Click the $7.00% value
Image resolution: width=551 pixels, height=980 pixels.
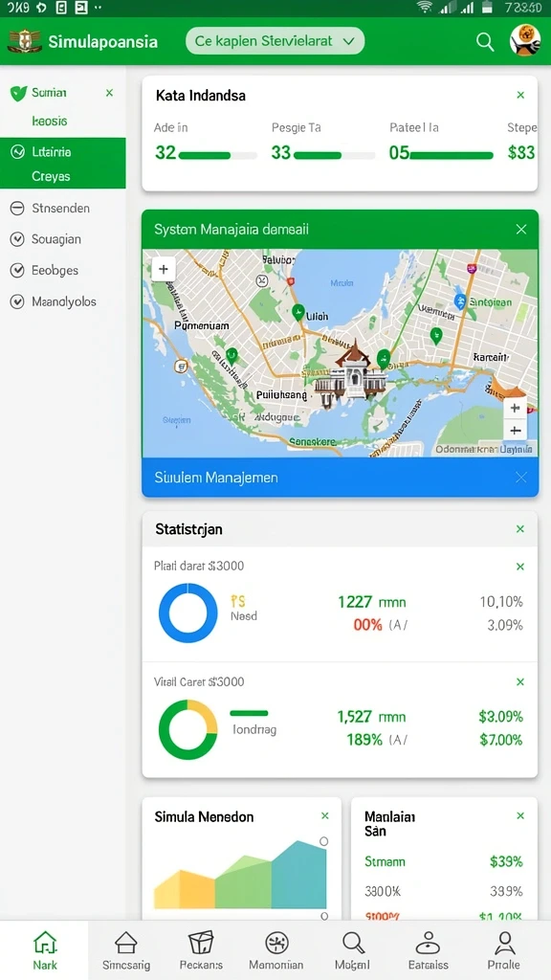(x=501, y=740)
